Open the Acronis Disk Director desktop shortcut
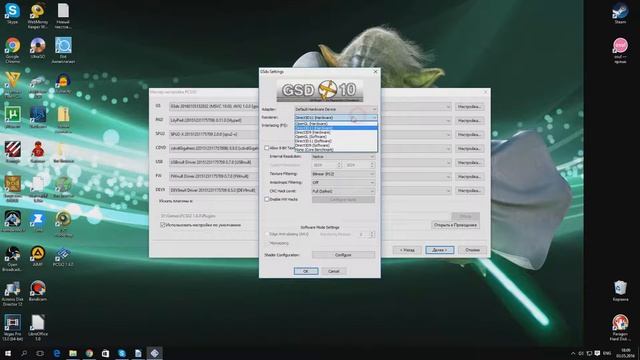The image size is (640, 360). [x=12, y=293]
